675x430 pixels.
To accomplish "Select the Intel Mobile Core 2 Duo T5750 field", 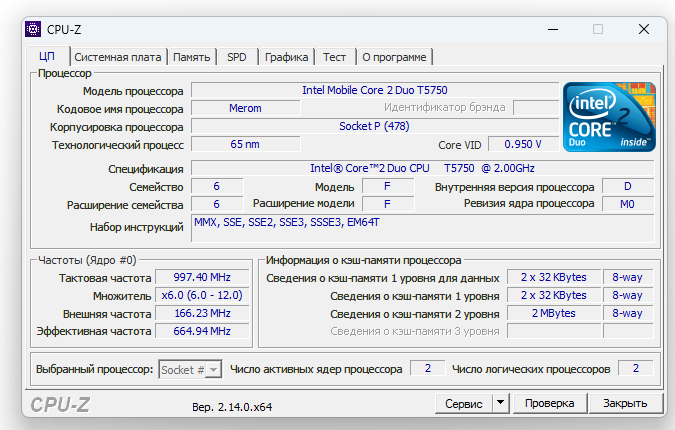I will (375, 90).
